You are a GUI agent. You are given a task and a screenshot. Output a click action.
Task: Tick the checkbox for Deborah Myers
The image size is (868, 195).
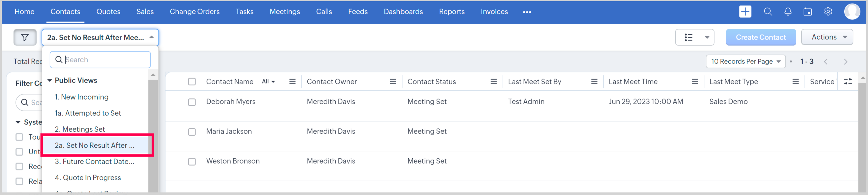pos(192,102)
